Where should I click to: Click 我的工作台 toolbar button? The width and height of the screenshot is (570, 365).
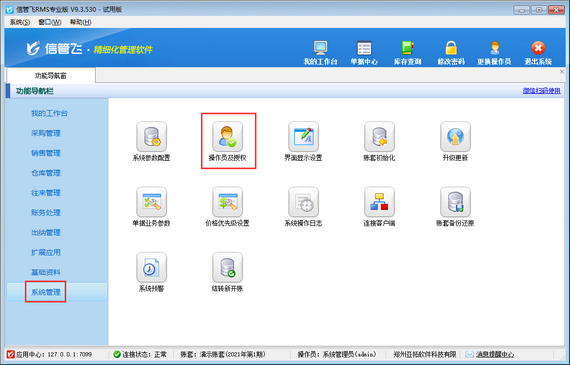(x=320, y=53)
